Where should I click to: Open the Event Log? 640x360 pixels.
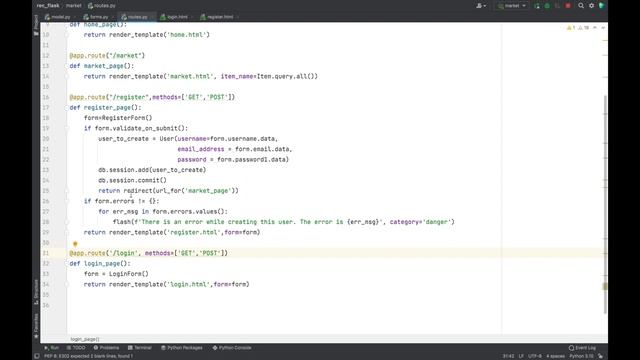pyautogui.click(x=582, y=348)
